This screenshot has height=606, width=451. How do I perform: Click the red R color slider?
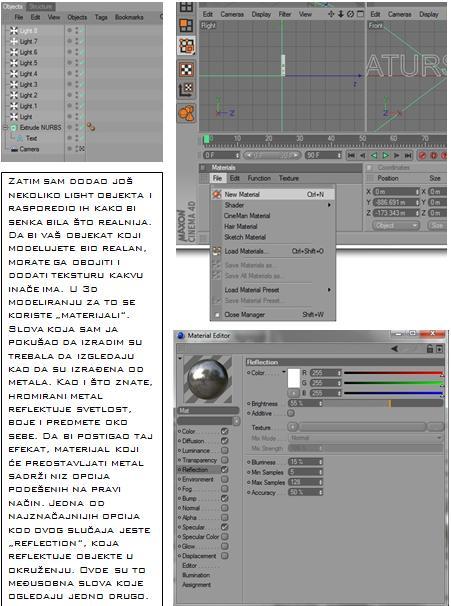[393, 373]
